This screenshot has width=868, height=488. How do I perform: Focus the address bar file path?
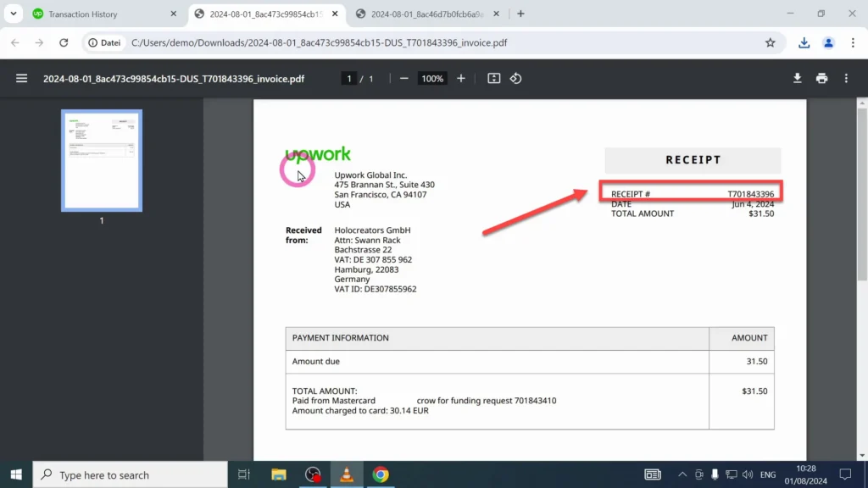point(319,42)
